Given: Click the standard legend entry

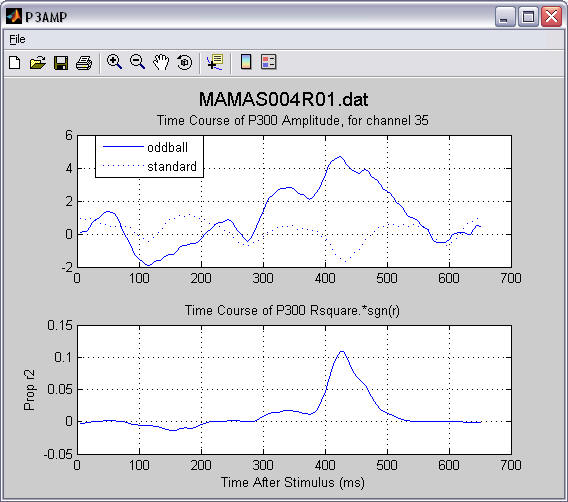Looking at the screenshot, I should tap(172, 167).
